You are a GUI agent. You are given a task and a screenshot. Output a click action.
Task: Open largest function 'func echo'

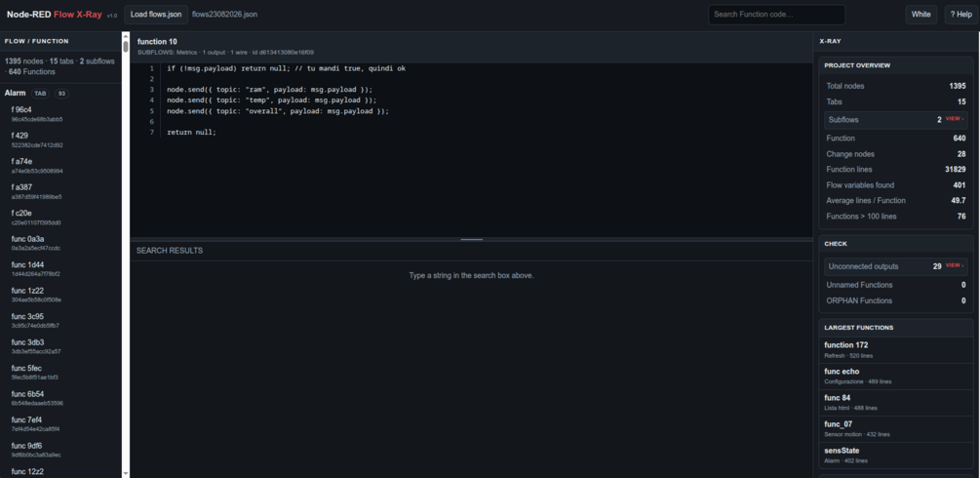(895, 376)
